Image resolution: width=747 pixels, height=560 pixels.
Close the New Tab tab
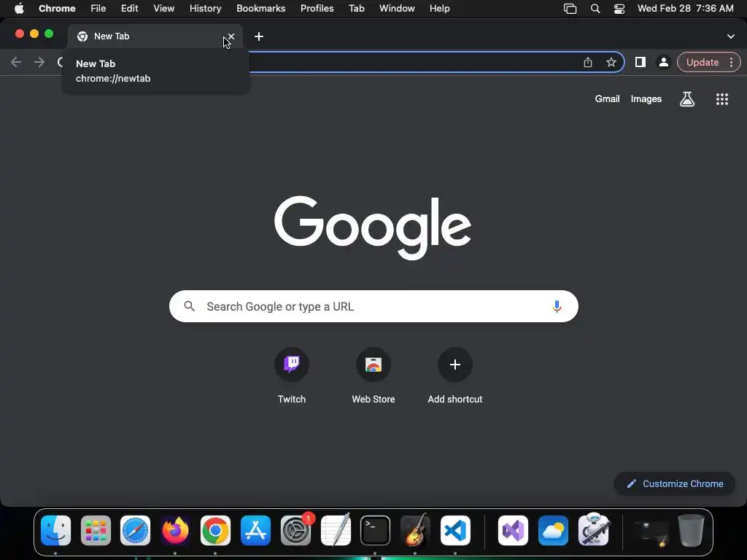pyautogui.click(x=231, y=36)
